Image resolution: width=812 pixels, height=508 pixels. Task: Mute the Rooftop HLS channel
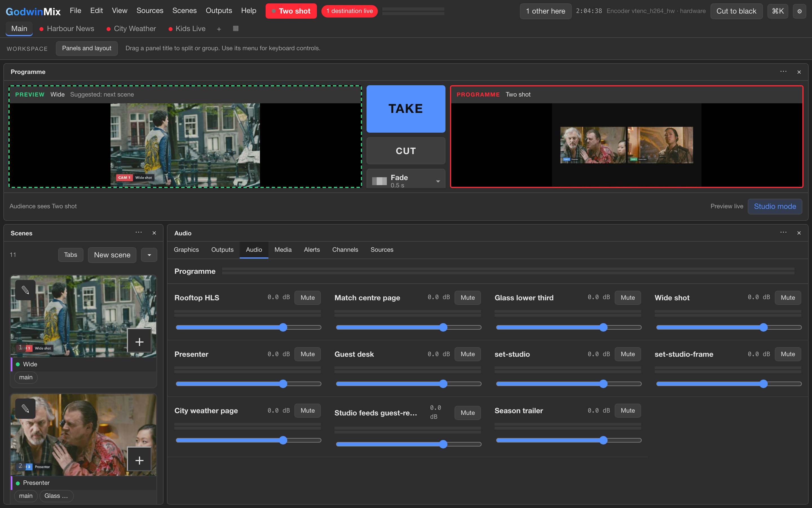click(307, 298)
